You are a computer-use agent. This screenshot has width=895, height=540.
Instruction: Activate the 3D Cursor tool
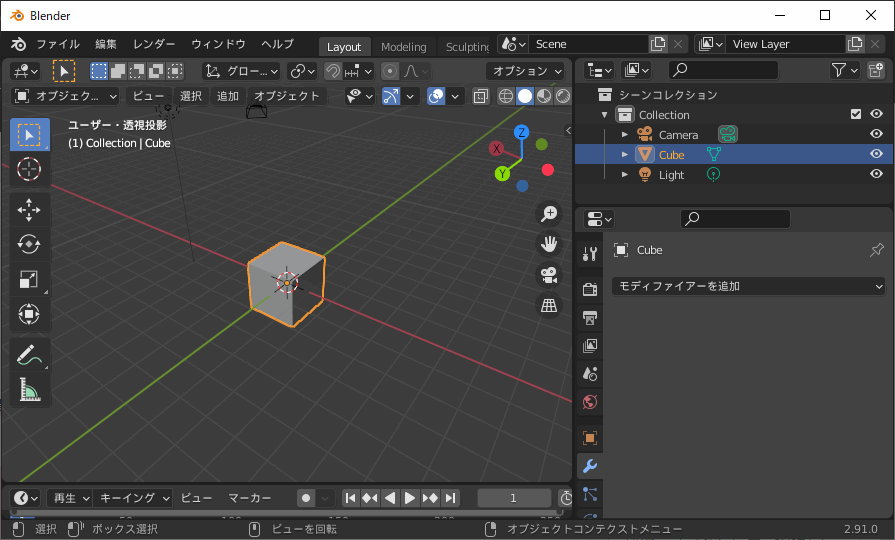pyautogui.click(x=29, y=170)
